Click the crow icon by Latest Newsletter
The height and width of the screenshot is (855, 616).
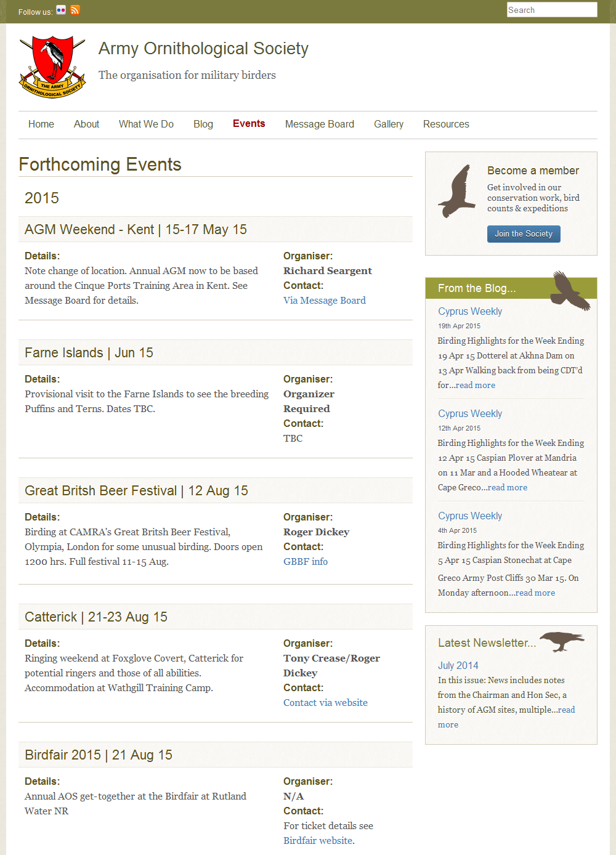[x=562, y=641]
